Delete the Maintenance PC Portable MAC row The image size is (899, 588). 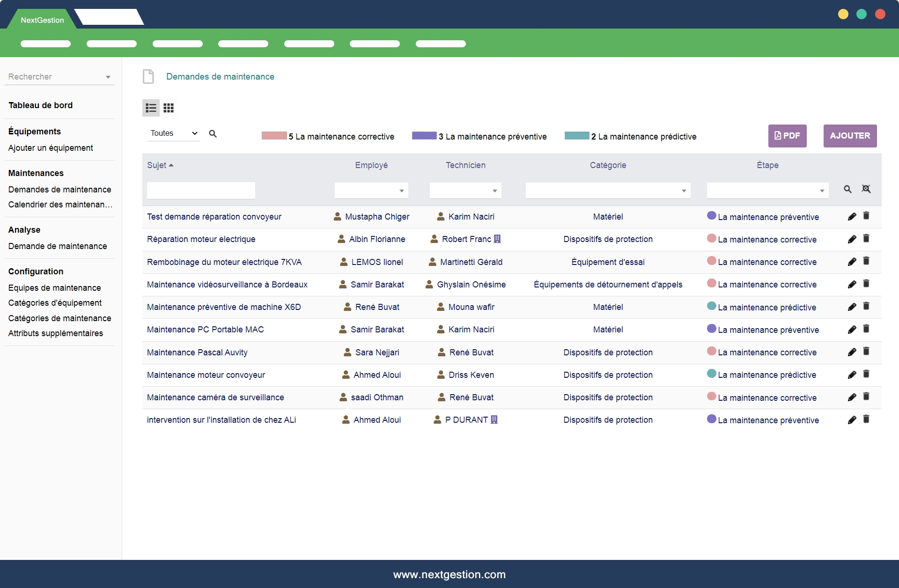[x=866, y=329]
